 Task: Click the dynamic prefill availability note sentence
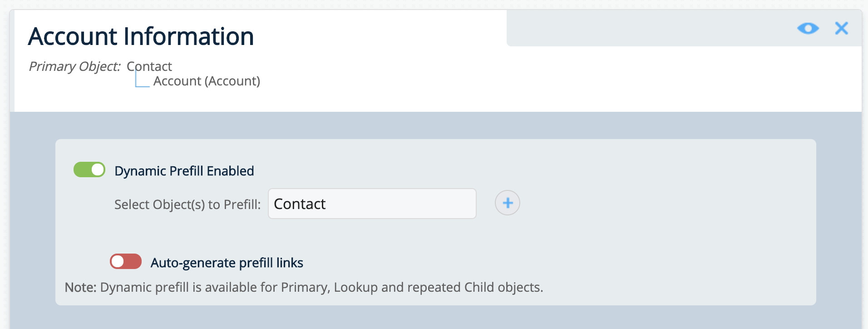coord(321,287)
